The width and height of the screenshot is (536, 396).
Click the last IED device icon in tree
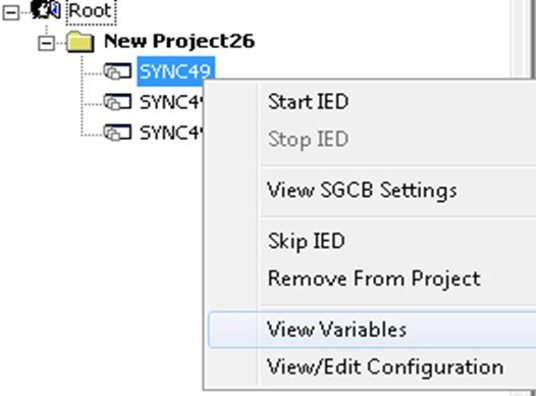tap(117, 132)
